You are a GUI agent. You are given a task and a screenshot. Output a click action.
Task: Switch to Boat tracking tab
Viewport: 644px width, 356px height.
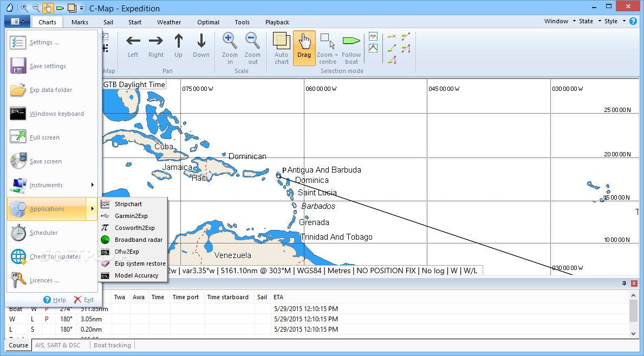pyautogui.click(x=112, y=345)
